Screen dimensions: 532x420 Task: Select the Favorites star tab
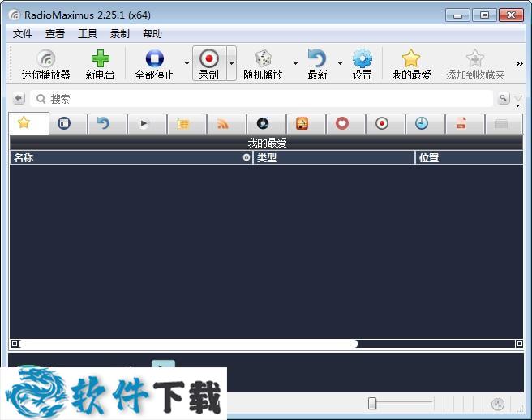[29, 123]
